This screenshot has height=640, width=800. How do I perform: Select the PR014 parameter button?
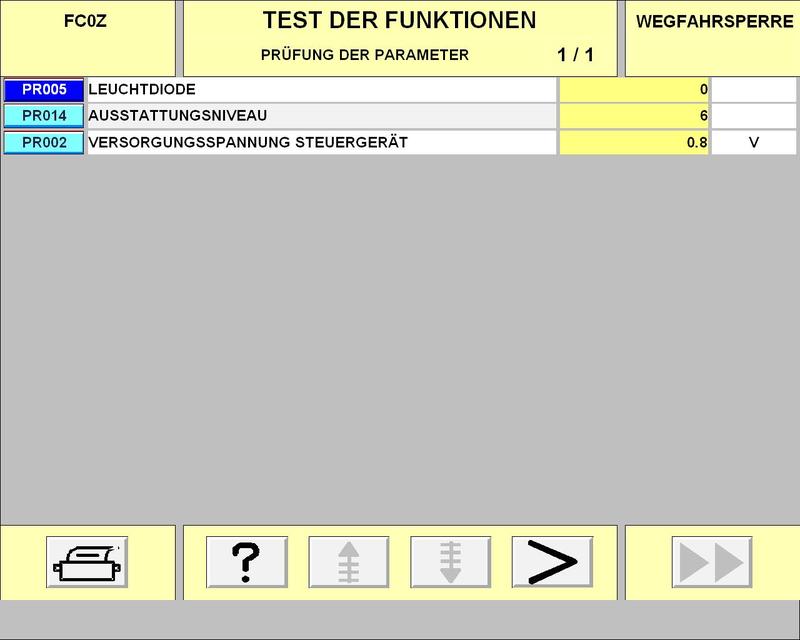coord(44,116)
